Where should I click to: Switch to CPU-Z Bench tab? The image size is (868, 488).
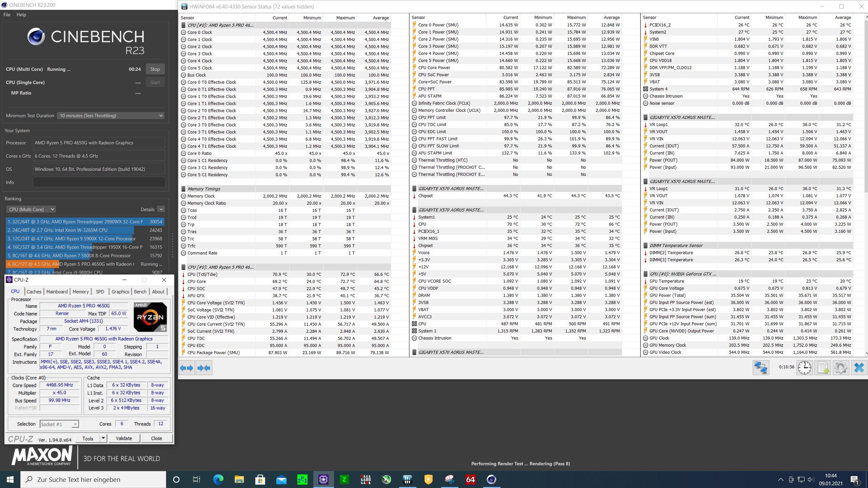pos(140,291)
